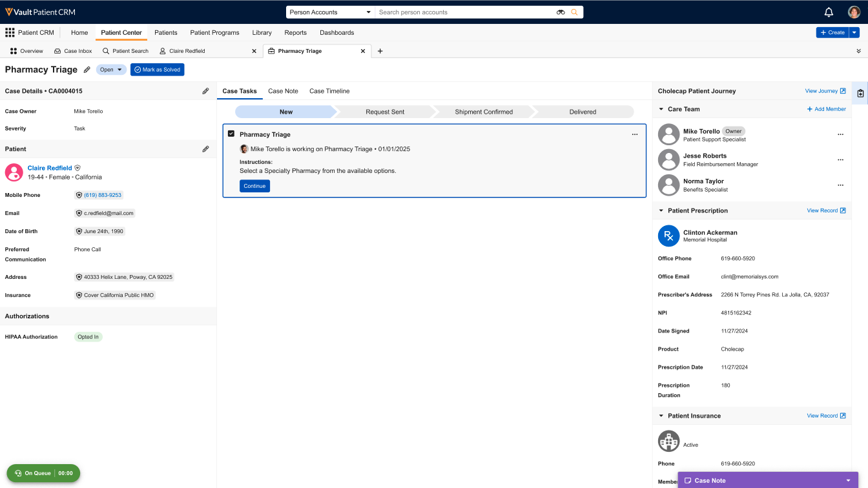Image resolution: width=868 pixels, height=488 pixels.
Task: Click the app launcher grid icon
Action: pos(10,32)
